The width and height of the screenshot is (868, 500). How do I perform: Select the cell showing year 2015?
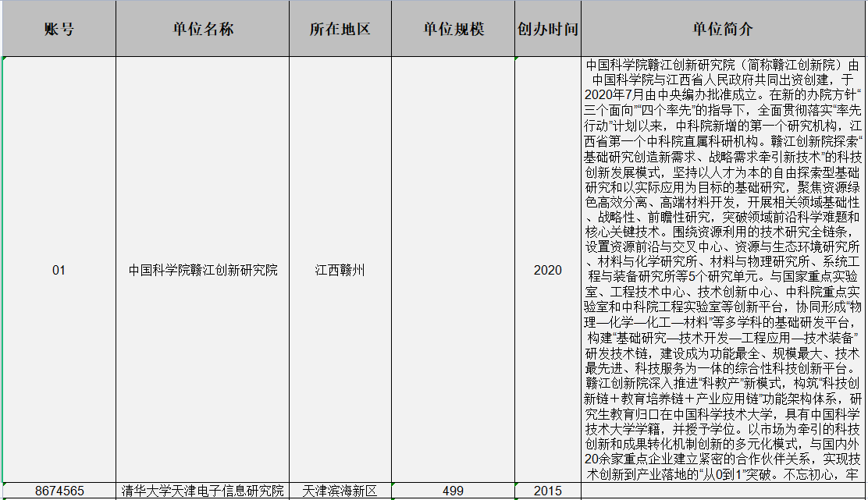(x=548, y=491)
